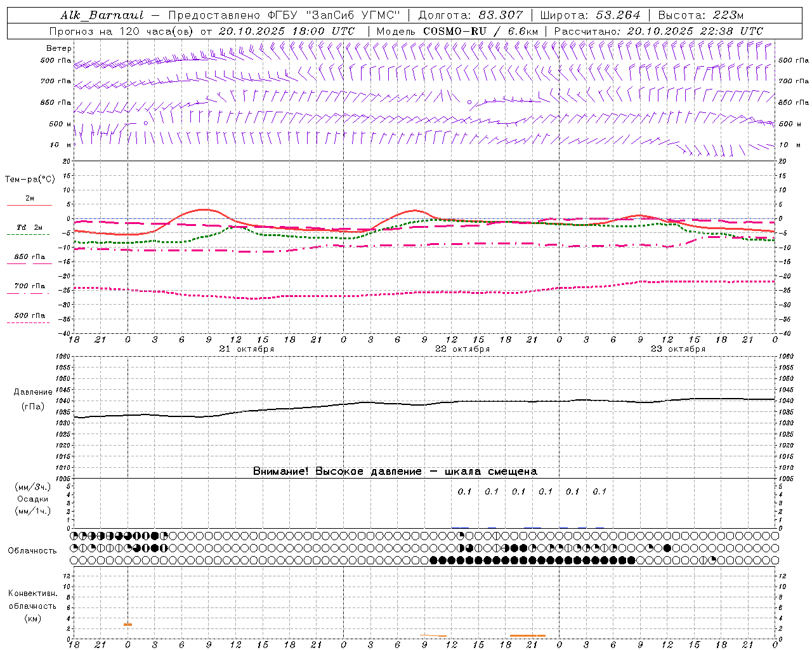This screenshot has height=650, width=812.
Task: Click the "(мм/3ч.)" precipitation unit label
Action: point(33,487)
